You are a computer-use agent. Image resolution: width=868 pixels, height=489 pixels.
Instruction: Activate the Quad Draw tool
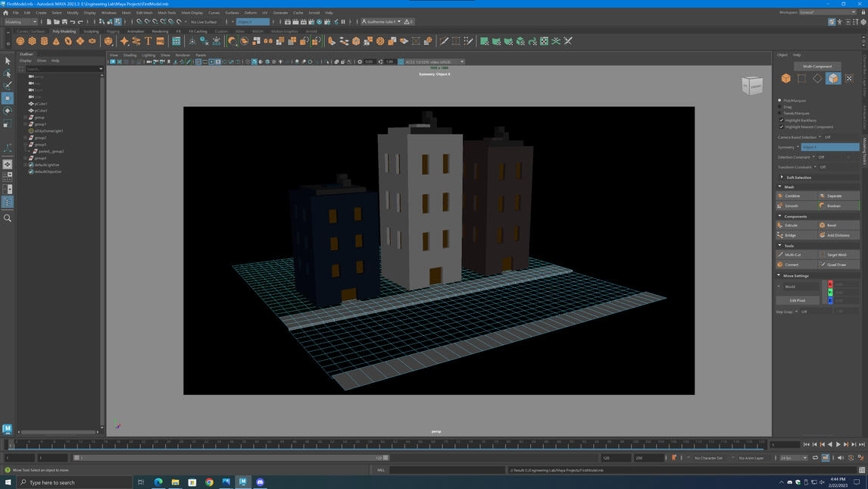[836, 264]
